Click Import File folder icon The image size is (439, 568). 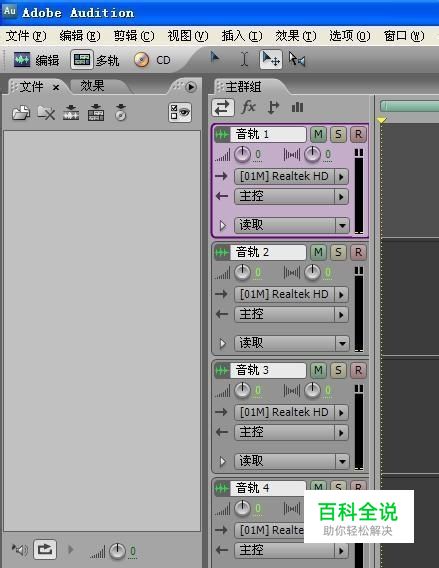click(x=21, y=113)
